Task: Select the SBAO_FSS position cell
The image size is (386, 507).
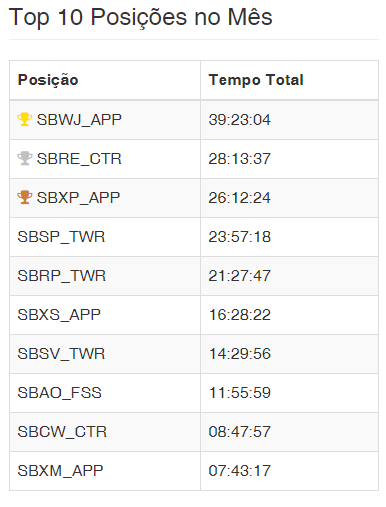Action: point(105,393)
